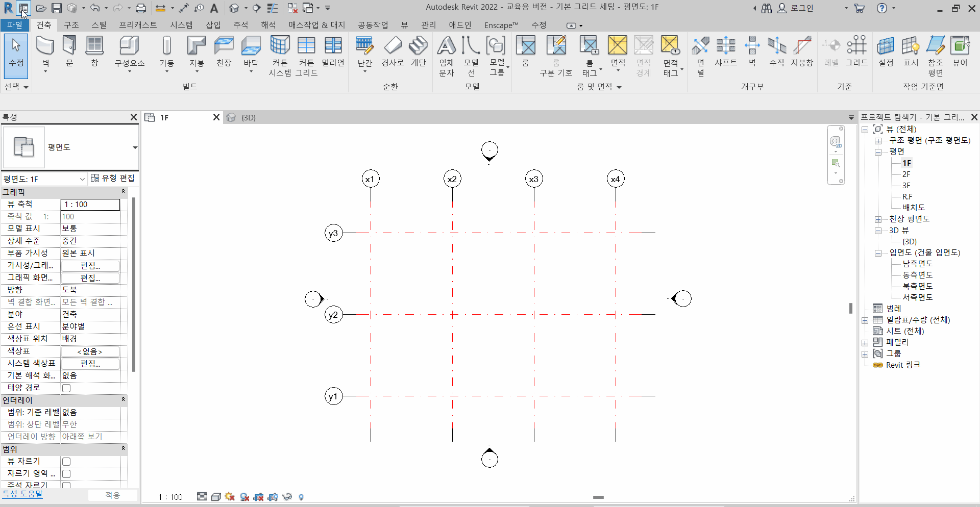Enable the 뷰 자르기 checkbox
This screenshot has width=980, height=507.
pyautogui.click(x=66, y=462)
